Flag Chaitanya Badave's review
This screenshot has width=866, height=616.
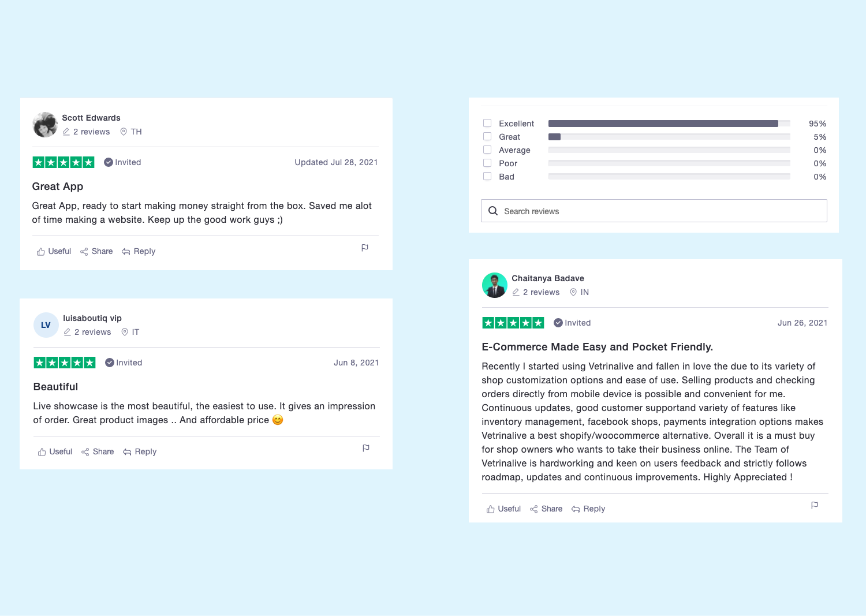point(814,505)
